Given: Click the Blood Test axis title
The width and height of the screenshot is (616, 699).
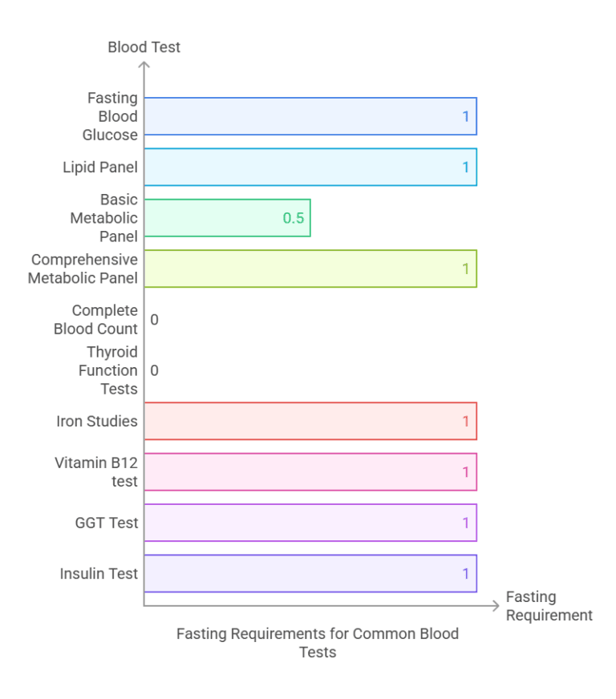Looking at the screenshot, I should pyautogui.click(x=144, y=47).
